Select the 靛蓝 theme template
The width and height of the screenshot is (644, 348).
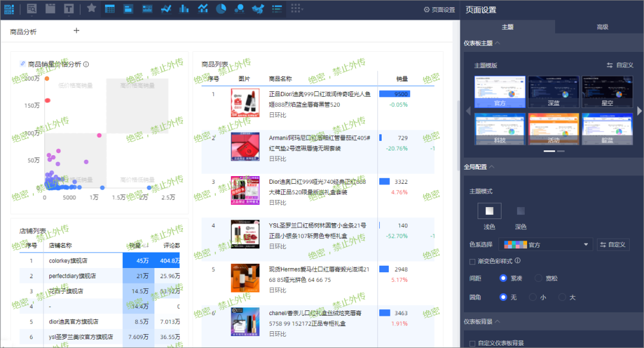(x=608, y=129)
